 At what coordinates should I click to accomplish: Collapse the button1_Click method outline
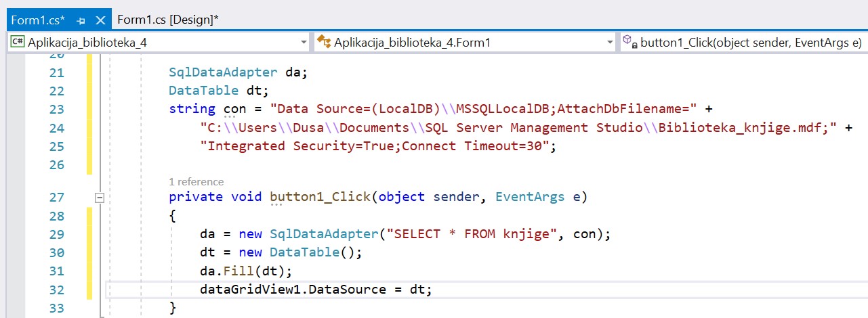click(x=100, y=198)
